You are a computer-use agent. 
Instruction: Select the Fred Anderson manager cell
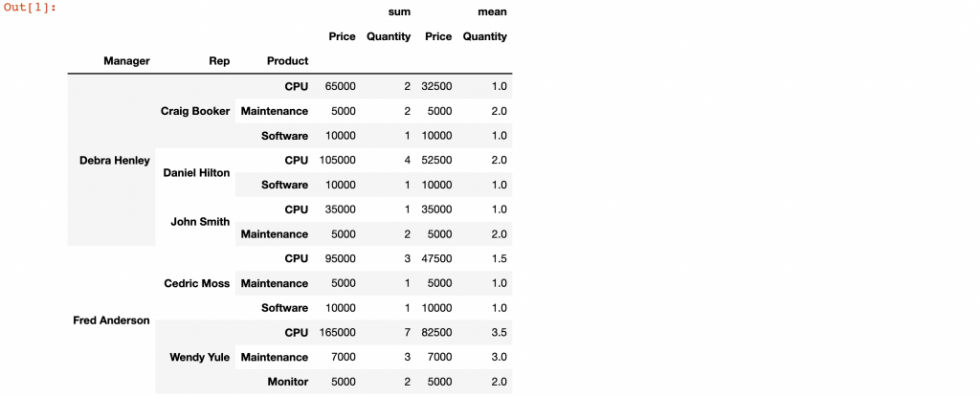click(111, 320)
